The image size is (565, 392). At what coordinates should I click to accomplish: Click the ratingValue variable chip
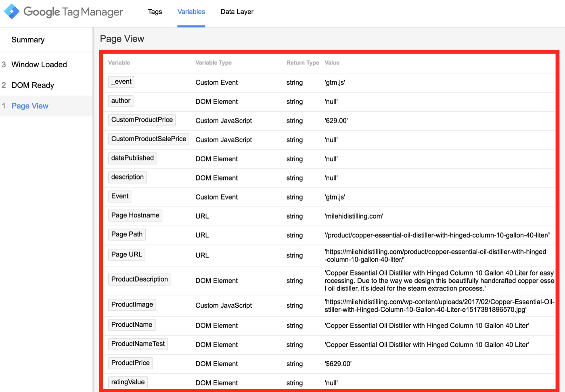tap(128, 382)
